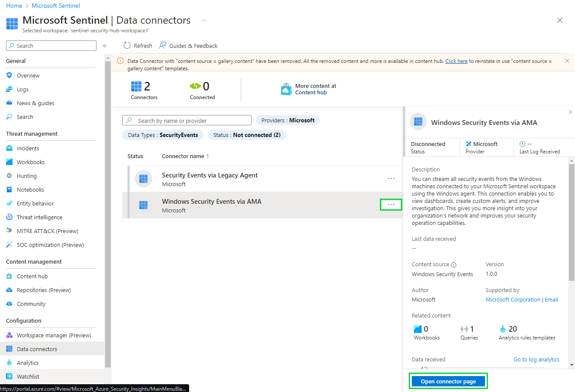Open Providers : Microsoft filter
Viewport: 575px width, 392px height.
click(x=288, y=120)
